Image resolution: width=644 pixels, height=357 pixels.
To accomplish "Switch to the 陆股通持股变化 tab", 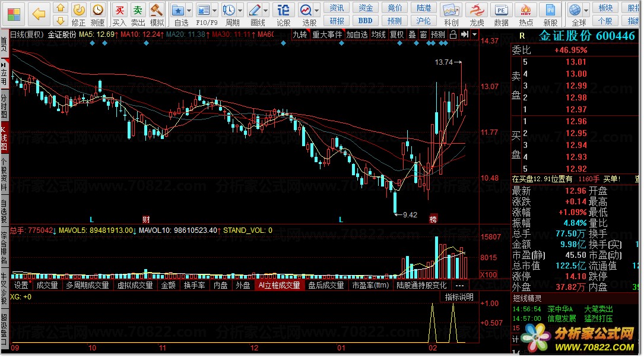I will click(x=421, y=285).
